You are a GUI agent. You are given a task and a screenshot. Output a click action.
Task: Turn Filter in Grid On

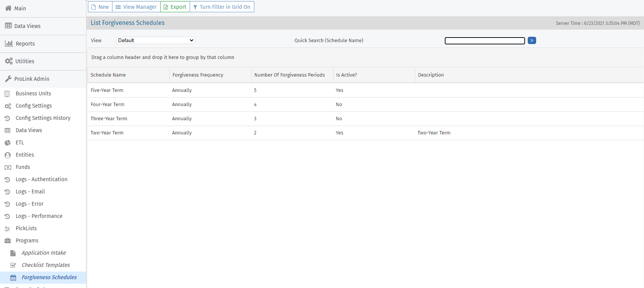point(222,7)
